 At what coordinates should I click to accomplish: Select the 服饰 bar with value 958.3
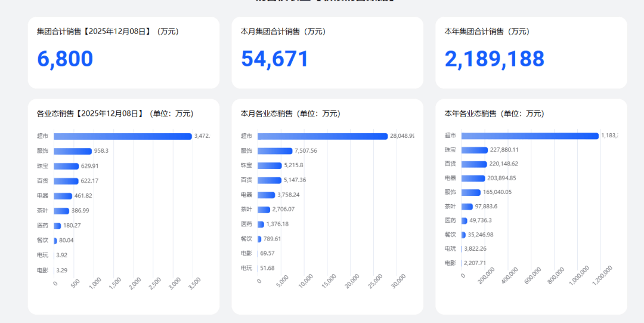click(73, 151)
